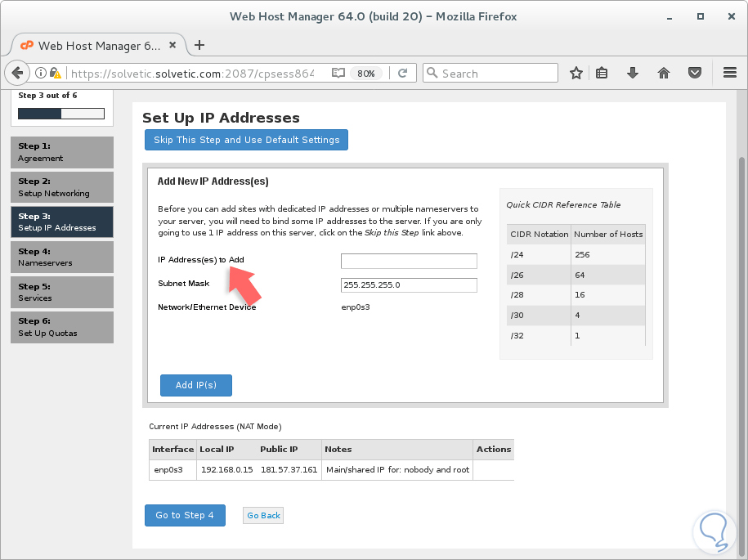748x560 pixels.
Task: Click Skip This Step and Use Default Settings
Action: click(x=246, y=140)
